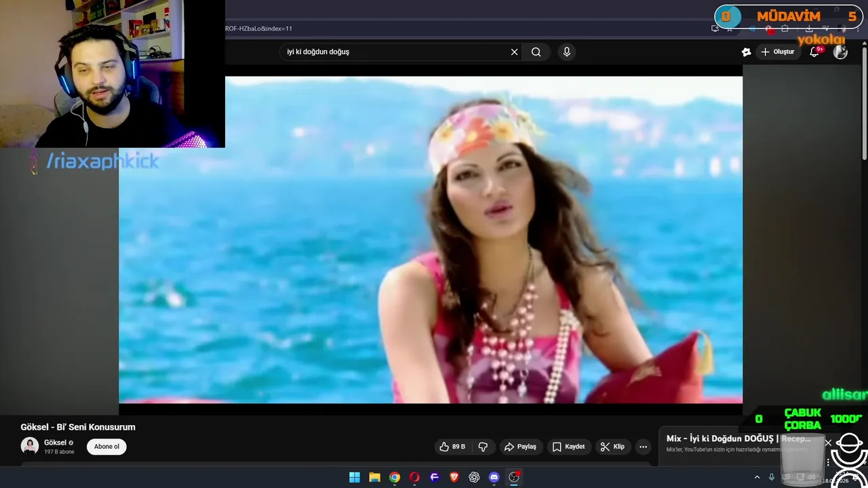Create a clip with Klip
This screenshot has width=868, height=488.
pos(612,447)
